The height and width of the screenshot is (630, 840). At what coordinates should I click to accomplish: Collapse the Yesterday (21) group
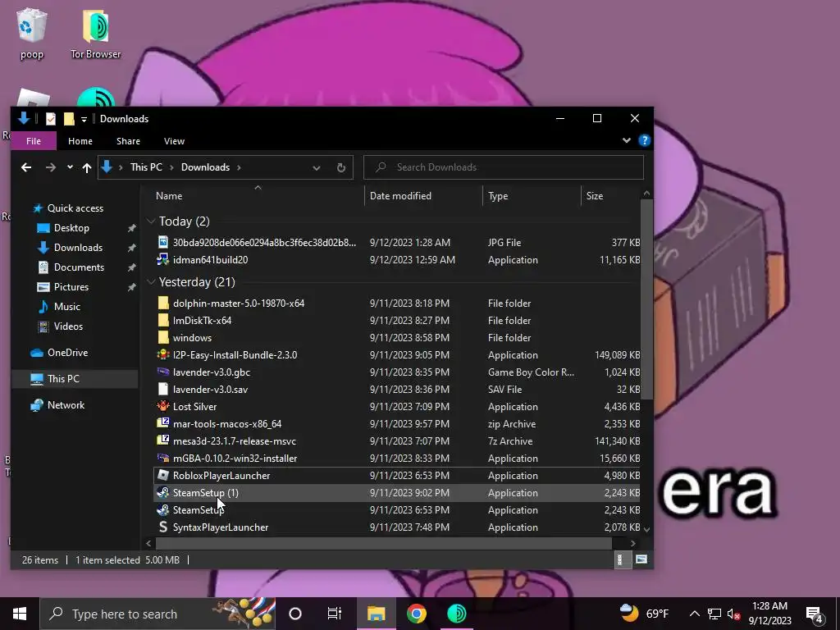pyautogui.click(x=151, y=282)
